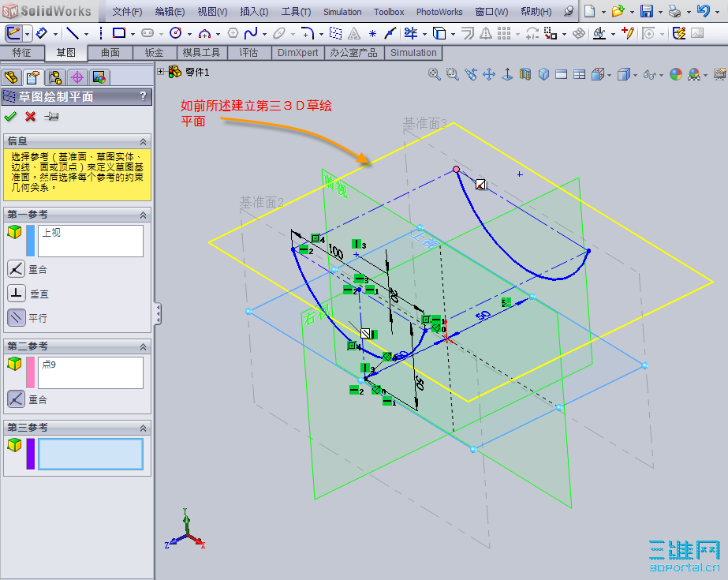The width and height of the screenshot is (728, 580).
Task: Click the Rapid Sketch icon
Action: 678,33
